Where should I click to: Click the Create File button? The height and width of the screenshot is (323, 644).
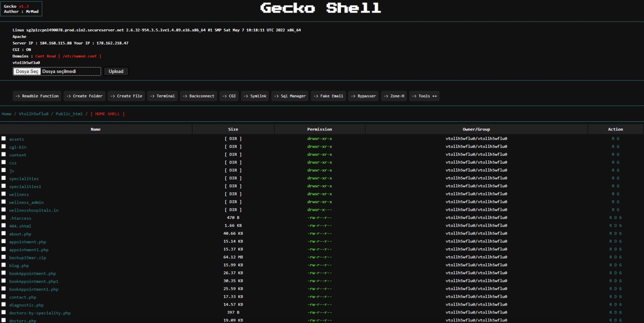click(x=126, y=96)
